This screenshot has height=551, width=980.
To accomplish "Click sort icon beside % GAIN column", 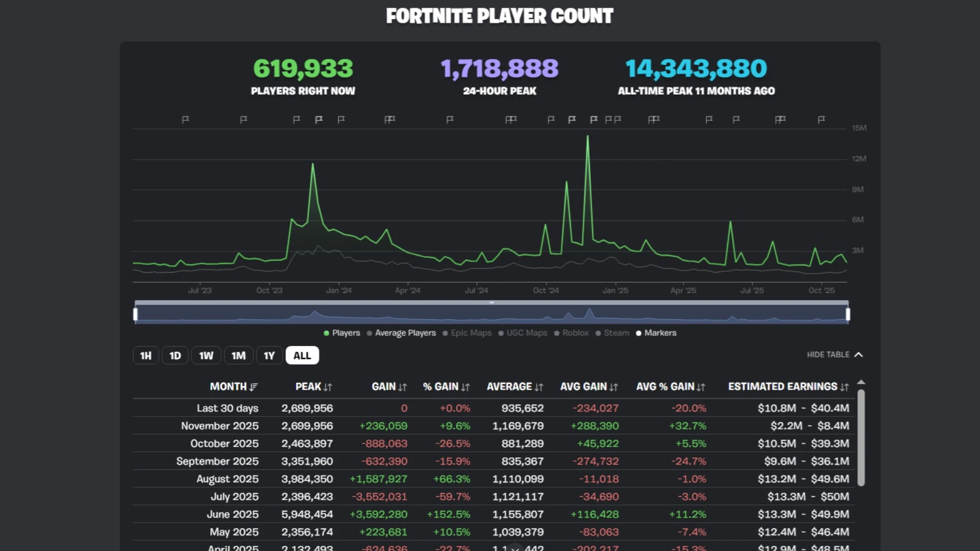I will [x=465, y=387].
